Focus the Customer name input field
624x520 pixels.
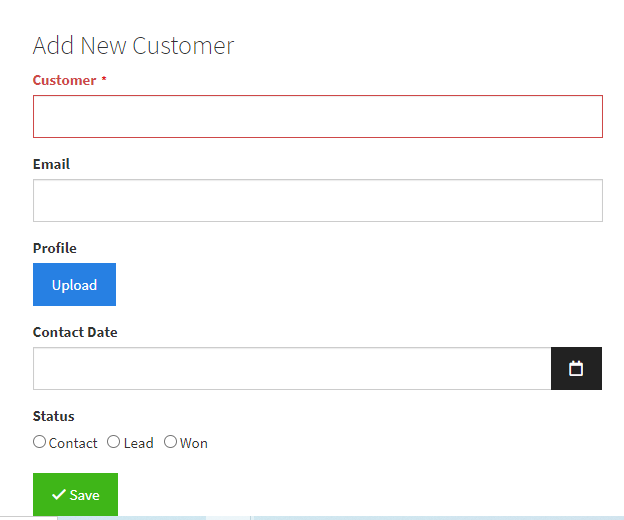click(318, 117)
